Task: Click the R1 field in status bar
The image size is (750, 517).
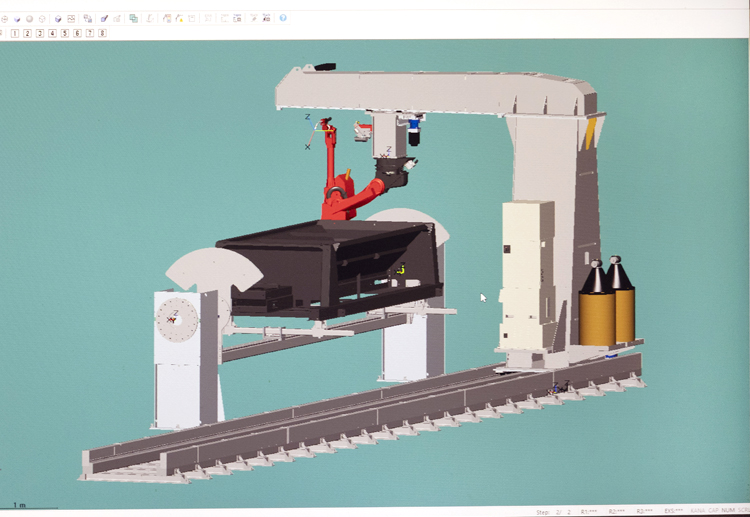Action: (x=589, y=511)
